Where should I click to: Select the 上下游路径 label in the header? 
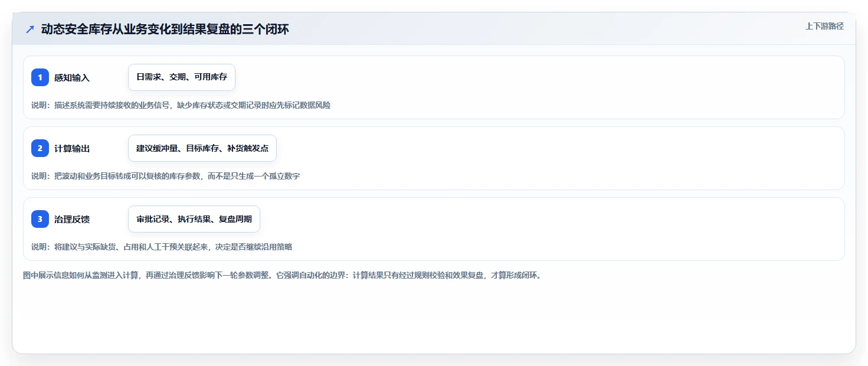click(824, 26)
